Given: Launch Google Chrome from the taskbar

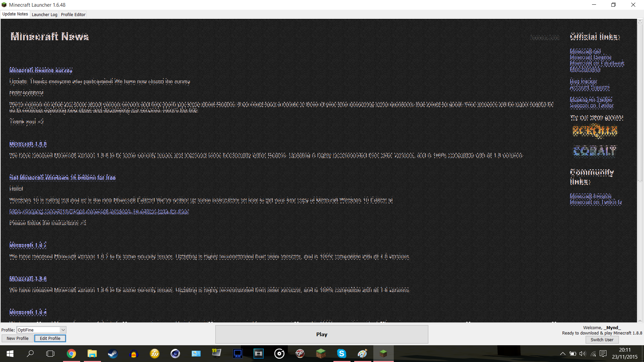Looking at the screenshot, I should (71, 354).
